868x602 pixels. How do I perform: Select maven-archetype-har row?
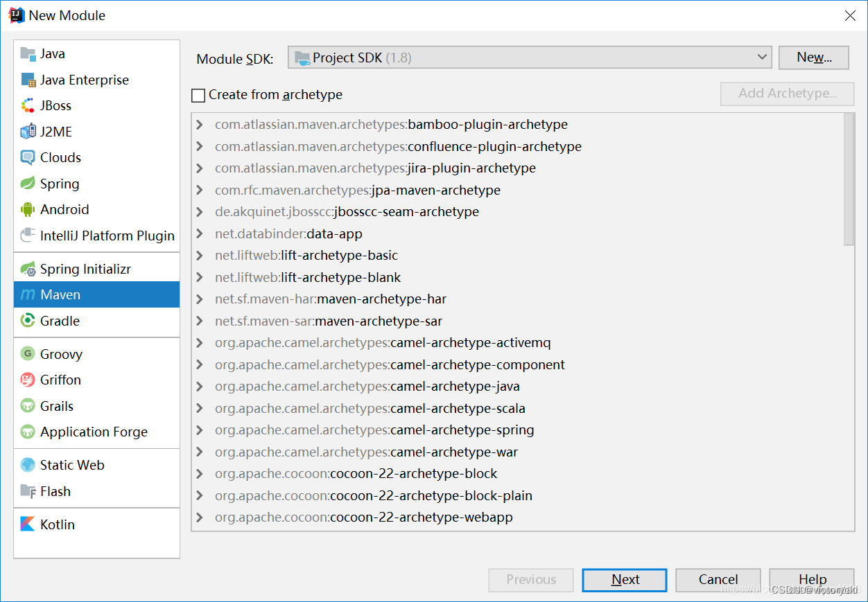(x=518, y=299)
